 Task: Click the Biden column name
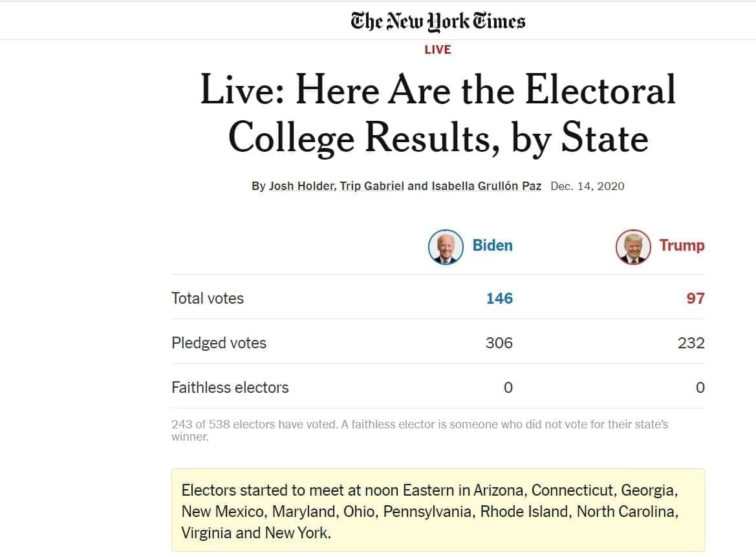492,246
